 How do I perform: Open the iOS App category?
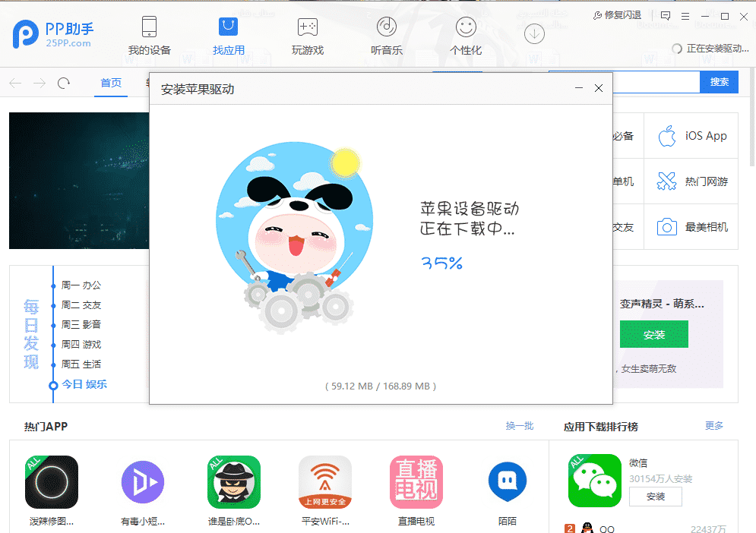[691, 136]
